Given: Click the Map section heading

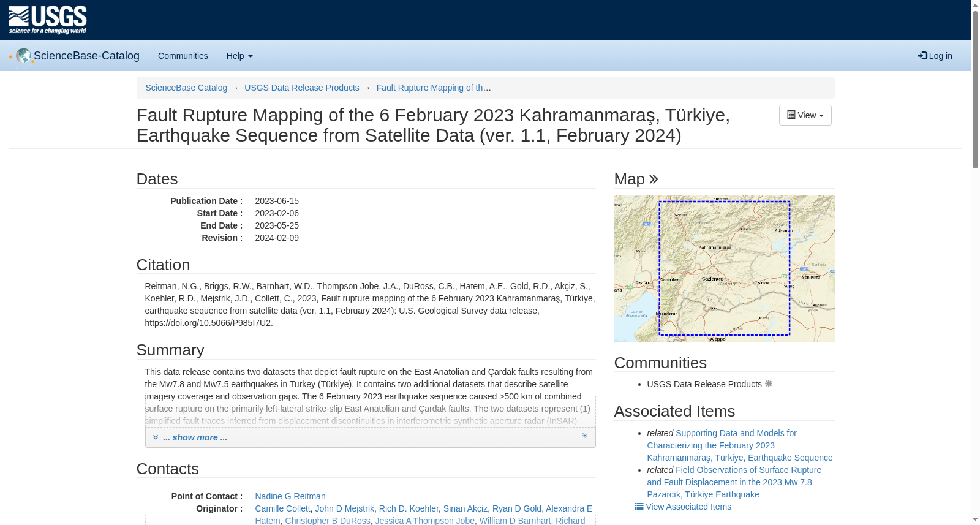Looking at the screenshot, I should pos(630,179).
